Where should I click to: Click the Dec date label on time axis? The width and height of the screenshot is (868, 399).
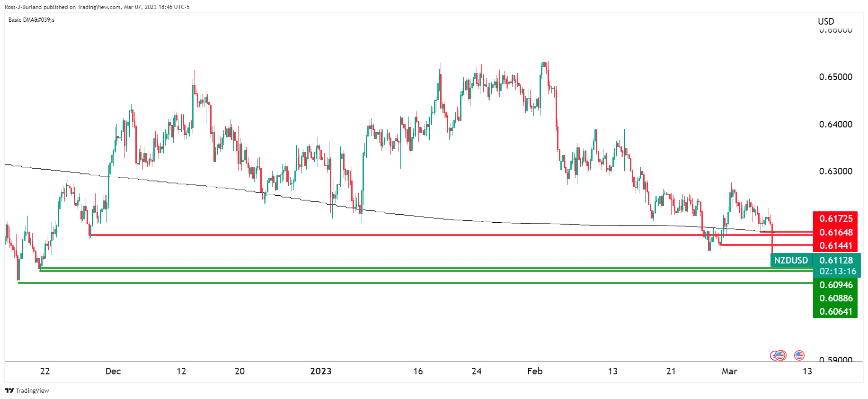click(x=113, y=371)
